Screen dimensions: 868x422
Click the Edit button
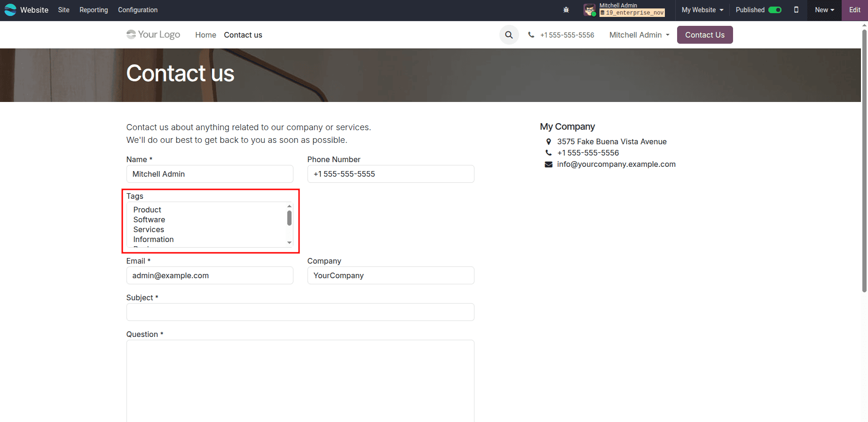tap(855, 10)
